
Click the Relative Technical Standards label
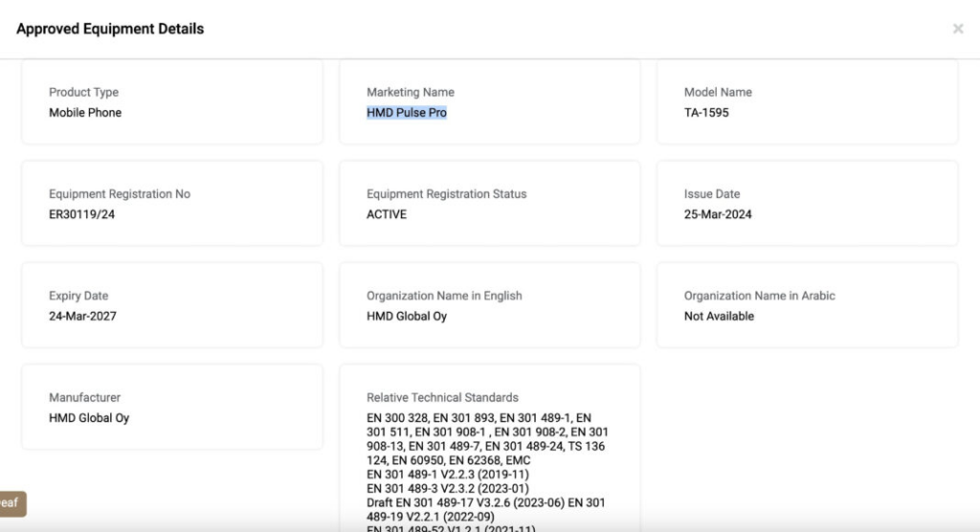[442, 397]
